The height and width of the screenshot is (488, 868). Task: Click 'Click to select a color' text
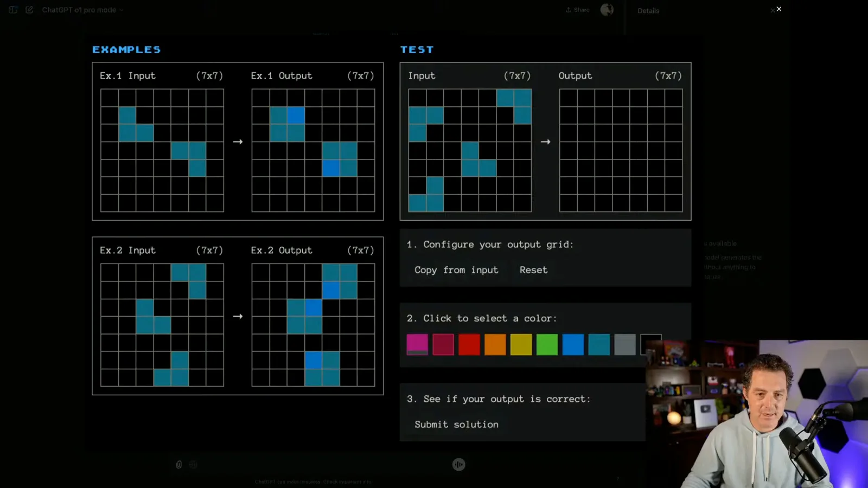pos(490,318)
